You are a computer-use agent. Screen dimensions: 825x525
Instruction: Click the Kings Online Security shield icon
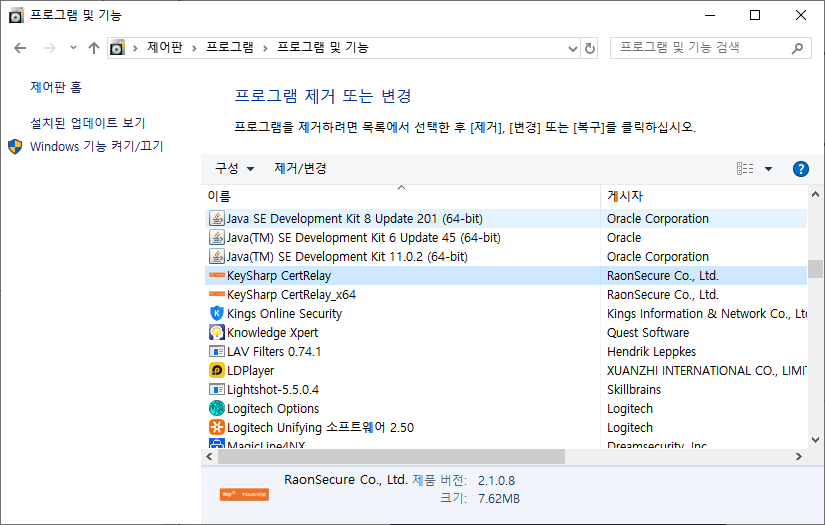click(x=216, y=313)
